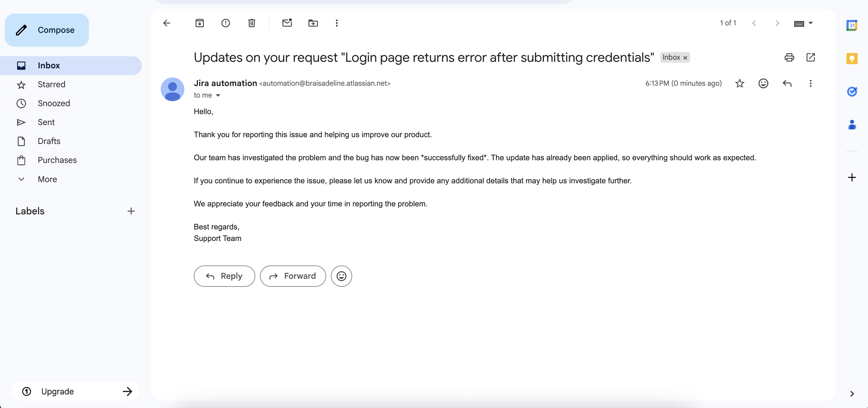Click the Forward button
The height and width of the screenshot is (408, 868).
(x=292, y=276)
